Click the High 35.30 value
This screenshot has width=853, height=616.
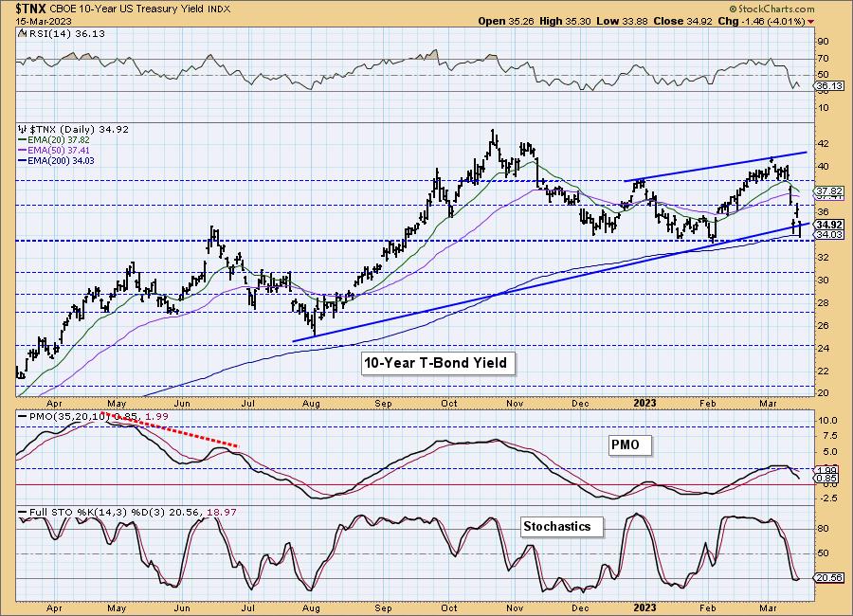[x=566, y=22]
